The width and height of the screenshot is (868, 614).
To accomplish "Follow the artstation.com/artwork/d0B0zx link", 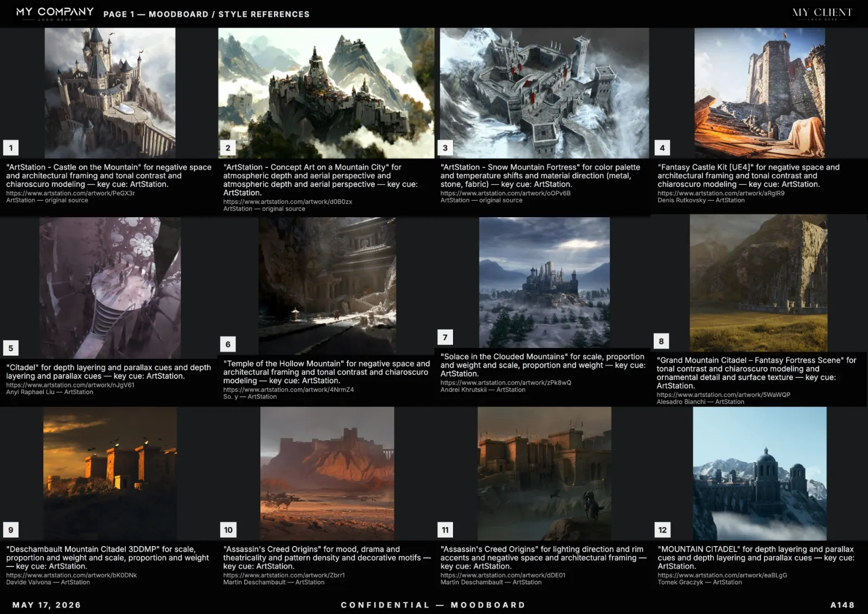I will click(x=288, y=202).
